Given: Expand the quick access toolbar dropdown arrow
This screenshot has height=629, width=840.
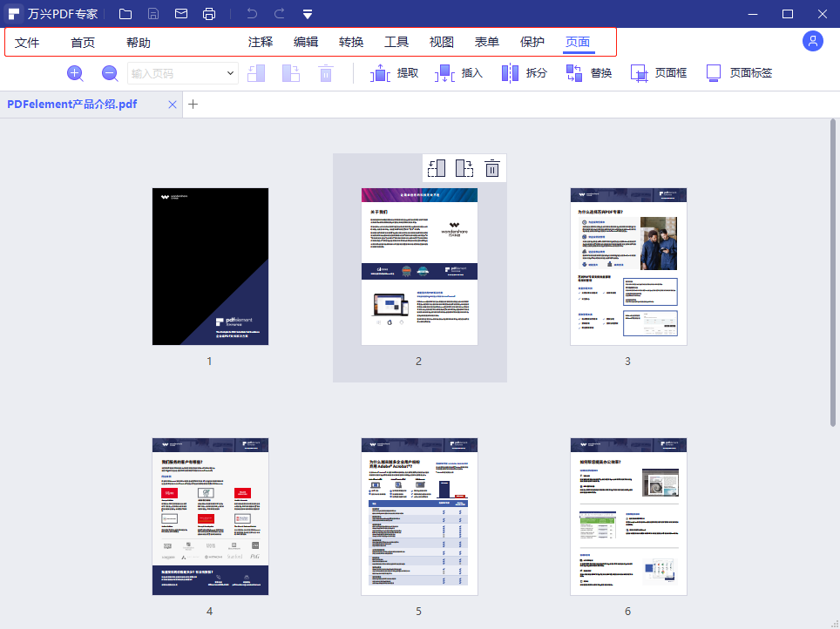Looking at the screenshot, I should [308, 14].
